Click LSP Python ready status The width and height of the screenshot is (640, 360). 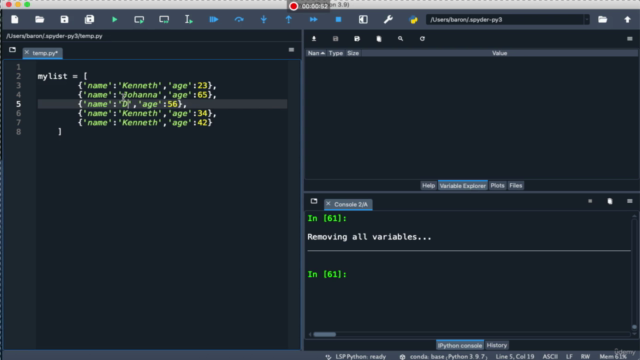[356, 356]
